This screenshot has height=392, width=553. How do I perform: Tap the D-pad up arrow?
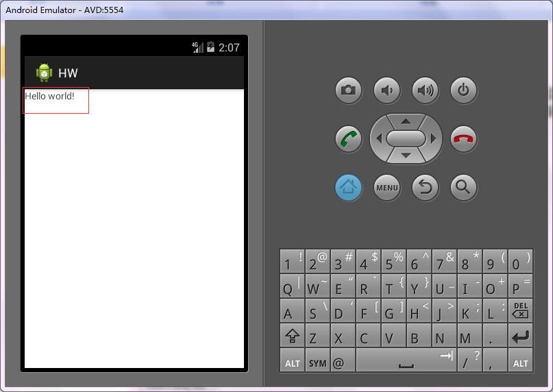406,121
